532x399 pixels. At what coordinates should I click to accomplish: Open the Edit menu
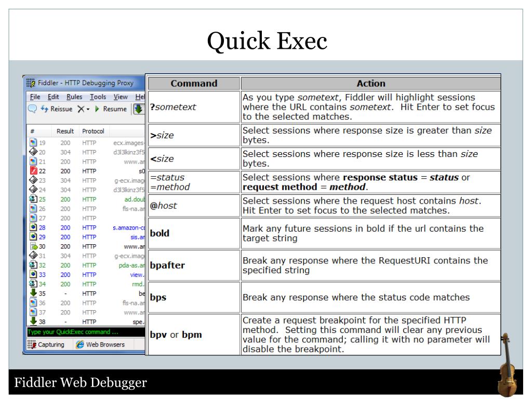point(54,97)
